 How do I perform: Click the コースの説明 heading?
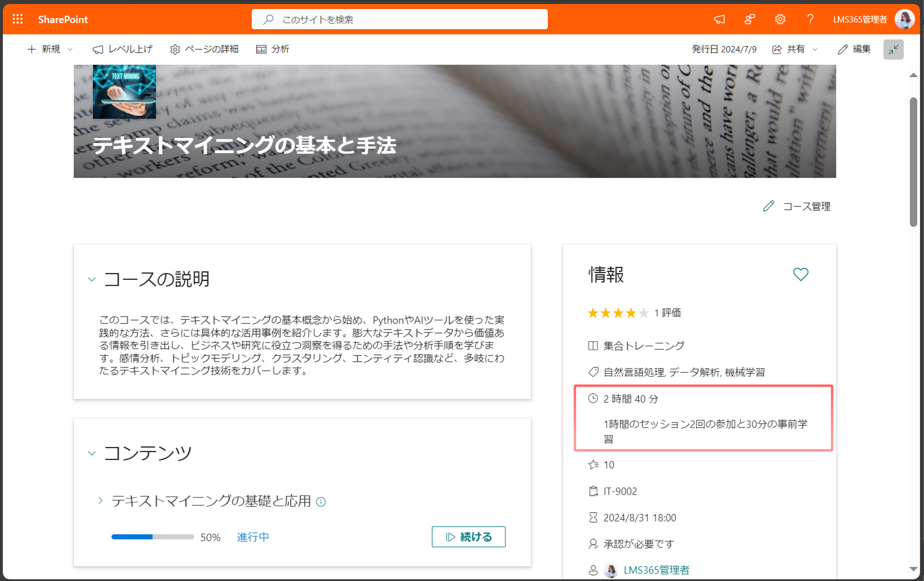(x=156, y=279)
